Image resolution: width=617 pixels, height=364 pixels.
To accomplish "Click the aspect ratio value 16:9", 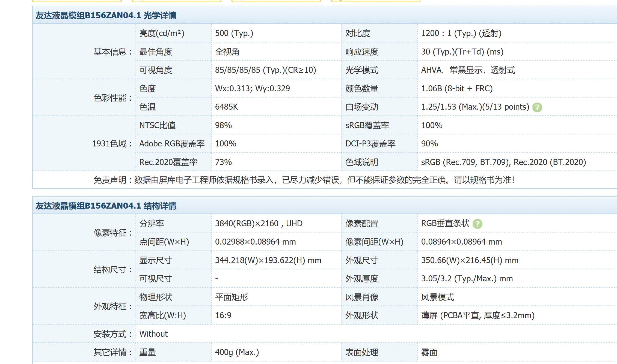I will 223,315.
